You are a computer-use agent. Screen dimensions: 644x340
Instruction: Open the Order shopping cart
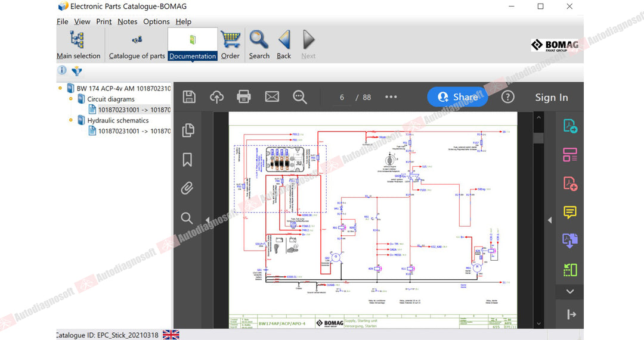pos(230,45)
